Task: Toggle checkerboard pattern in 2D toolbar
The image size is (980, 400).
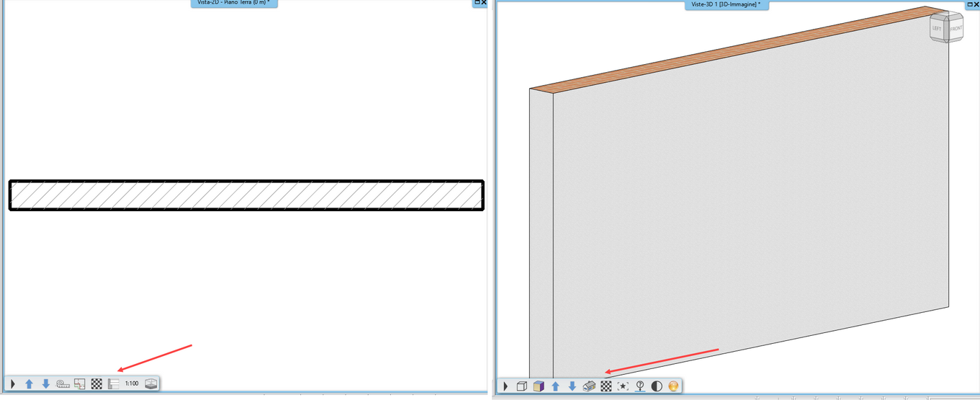Action: (x=96, y=384)
